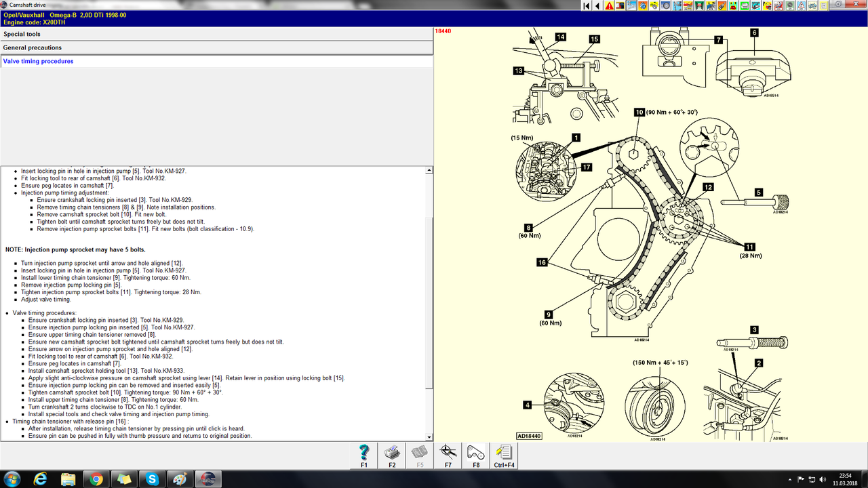The width and height of the screenshot is (868, 488).
Task: Click the text pane scroll up arrow
Action: coord(429,169)
